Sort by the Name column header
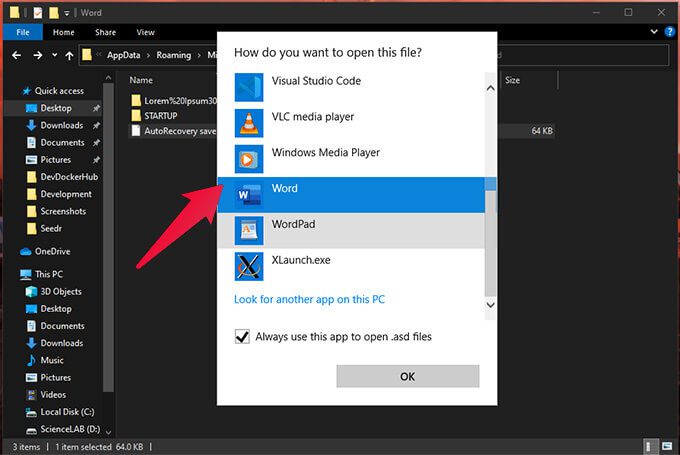 tap(141, 80)
